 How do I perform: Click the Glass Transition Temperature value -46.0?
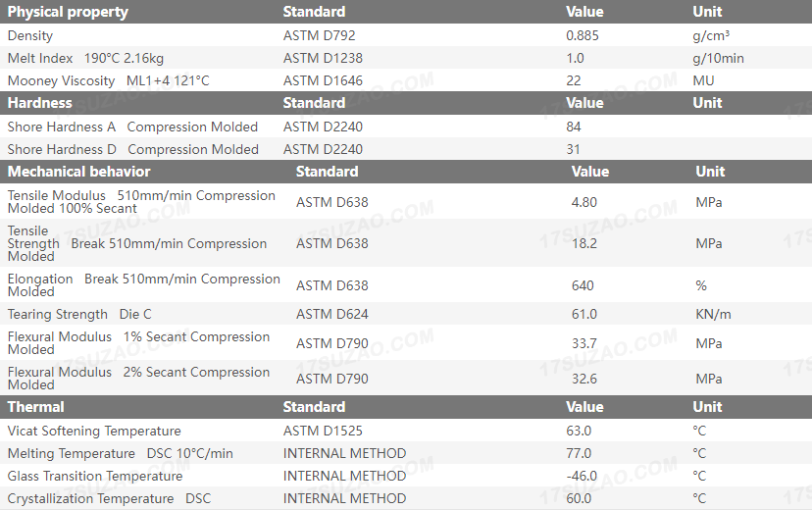tap(582, 476)
